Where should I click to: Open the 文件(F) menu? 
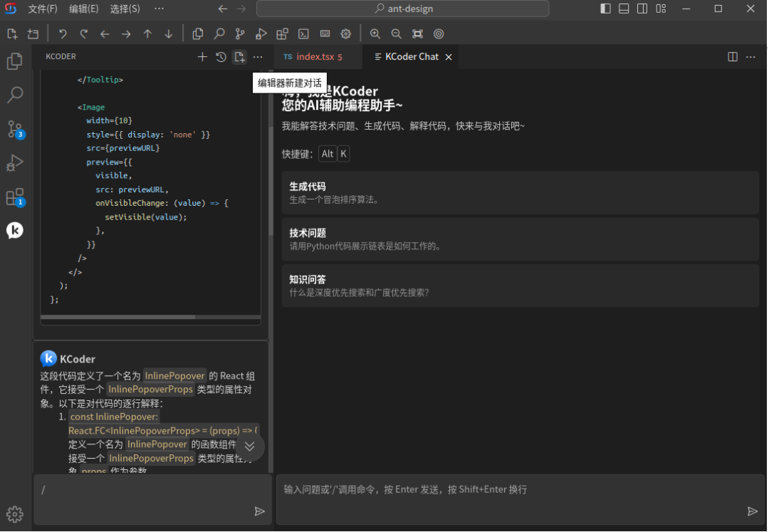coord(42,9)
